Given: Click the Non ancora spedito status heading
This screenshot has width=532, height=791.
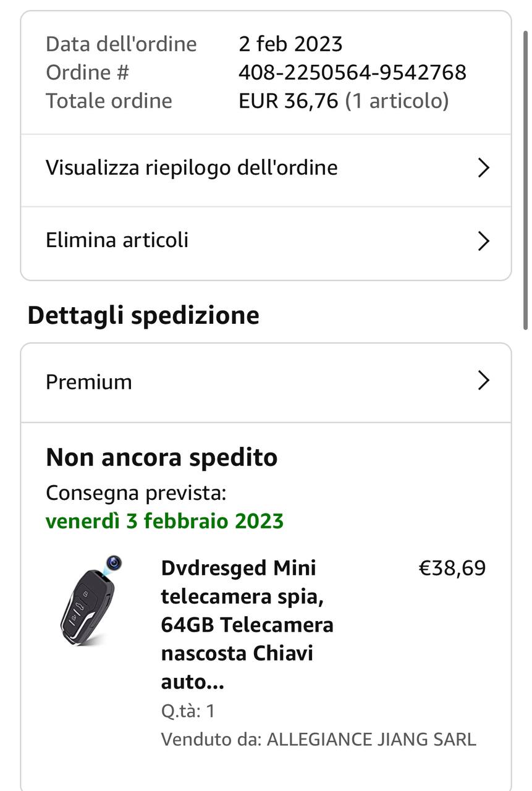Looking at the screenshot, I should coord(162,458).
